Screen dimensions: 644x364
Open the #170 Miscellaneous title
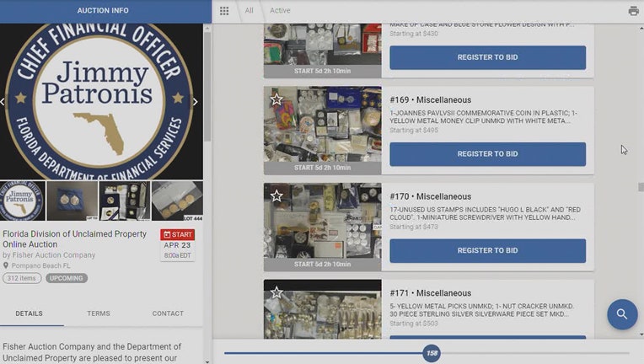[x=431, y=196]
